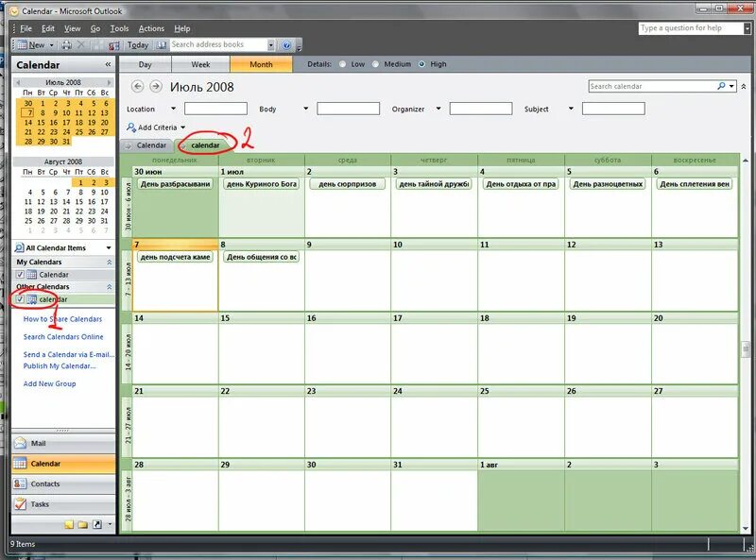Go to next month with forward arrow
Viewport: 756px width, 560px height.
(155, 86)
